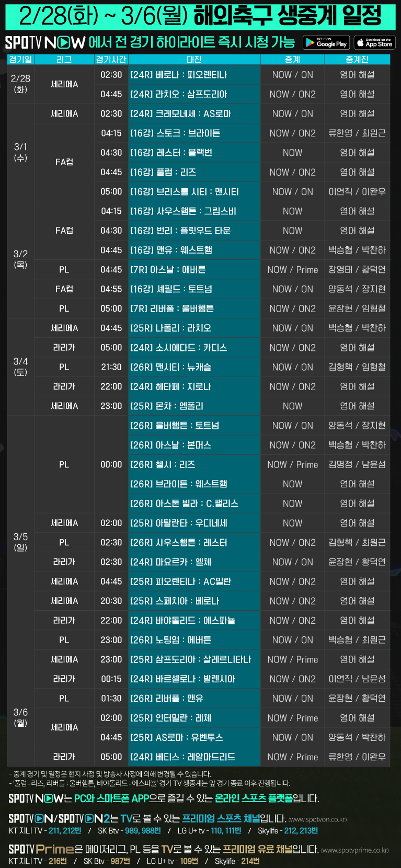
Task: Click the SPOTV NOW logo in the footer description
Action: point(36,798)
